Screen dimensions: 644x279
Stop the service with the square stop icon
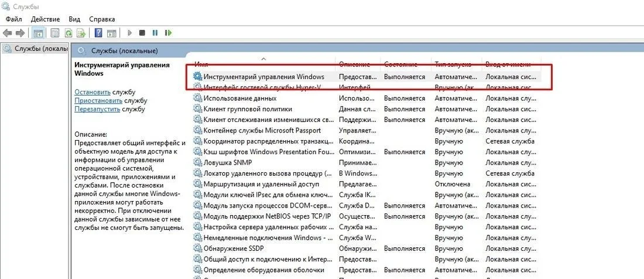pyautogui.click(x=142, y=33)
